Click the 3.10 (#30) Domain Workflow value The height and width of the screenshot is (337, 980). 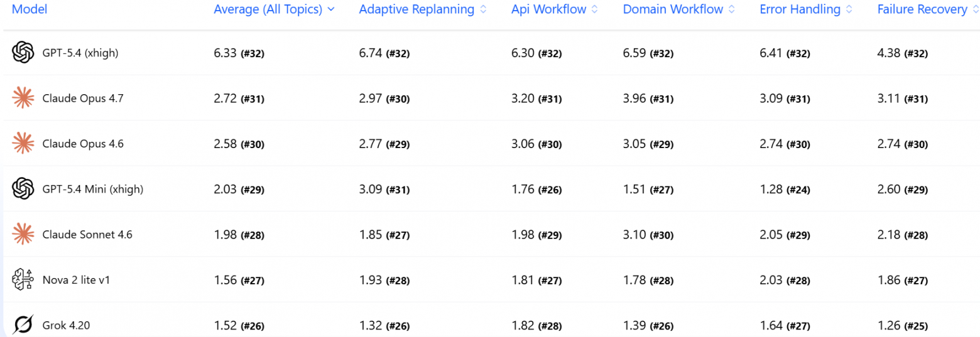pos(648,235)
